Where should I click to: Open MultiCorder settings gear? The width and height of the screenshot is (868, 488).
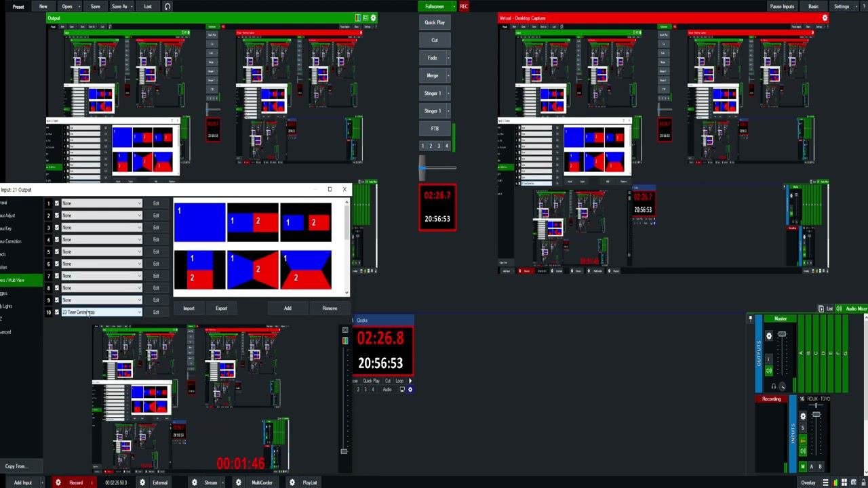pyautogui.click(x=239, y=483)
